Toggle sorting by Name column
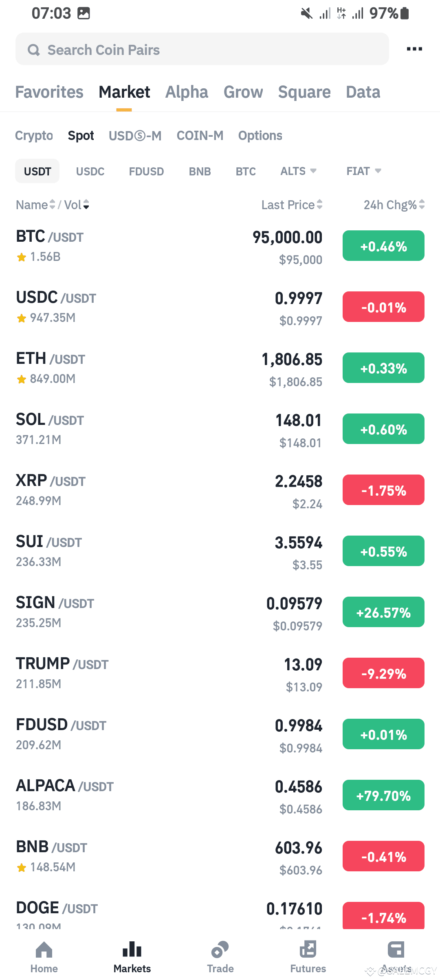The image size is (440, 980). 35,205
